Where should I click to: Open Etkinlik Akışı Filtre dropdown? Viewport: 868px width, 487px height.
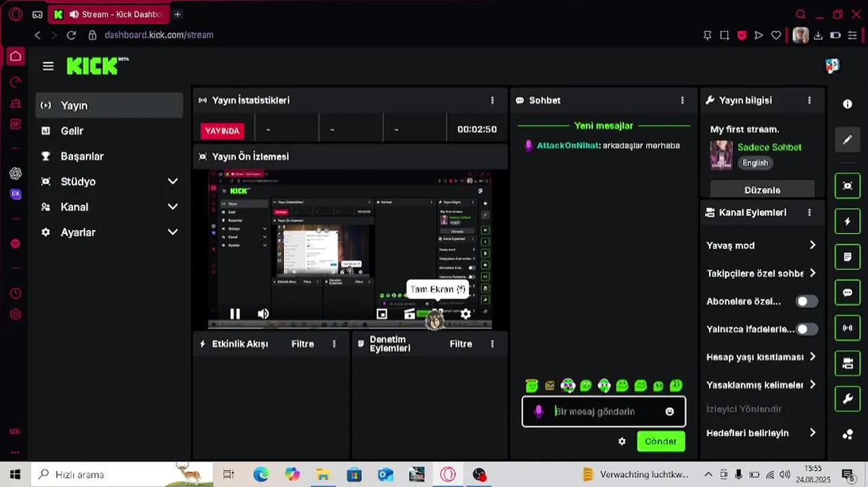302,344
